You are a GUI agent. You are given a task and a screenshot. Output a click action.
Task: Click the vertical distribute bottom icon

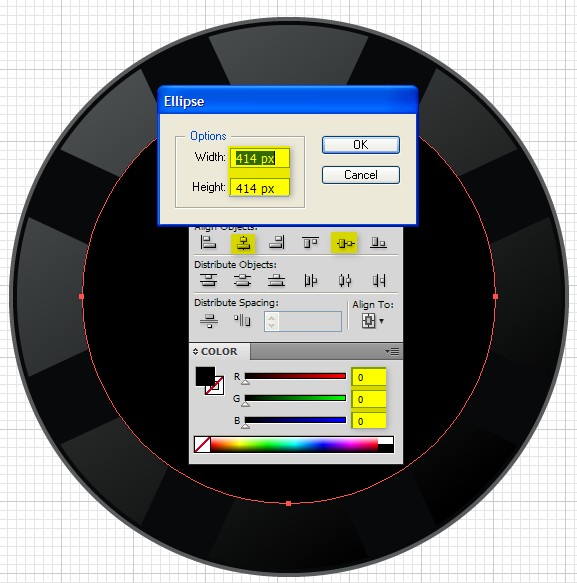276,280
